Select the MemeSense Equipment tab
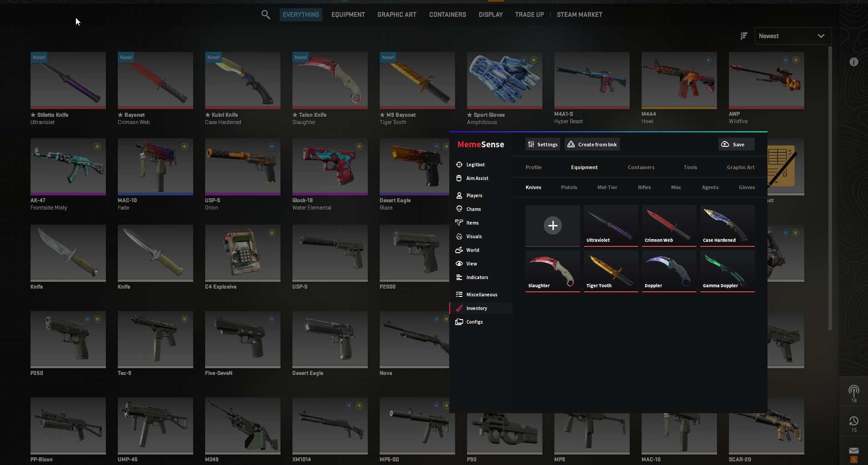Image resolution: width=868 pixels, height=465 pixels. [584, 167]
